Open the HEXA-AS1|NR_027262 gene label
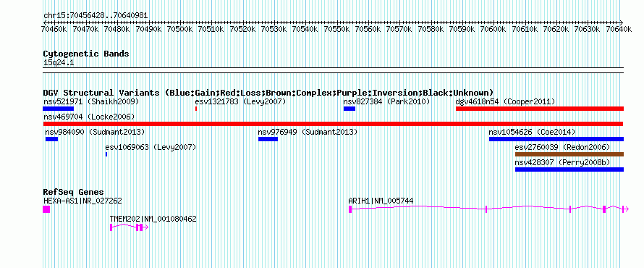Screen dimensions: 644x268 pyautogui.click(x=82, y=201)
